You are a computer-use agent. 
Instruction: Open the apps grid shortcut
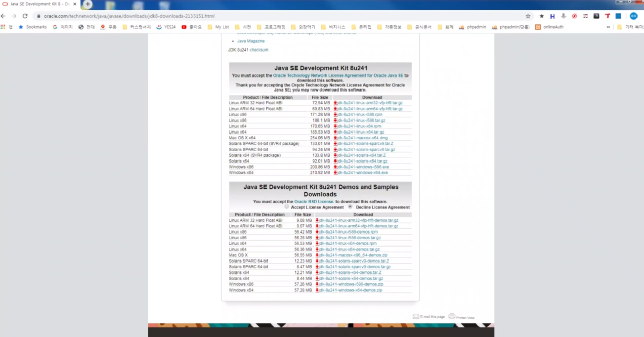pyautogui.click(x=3, y=27)
